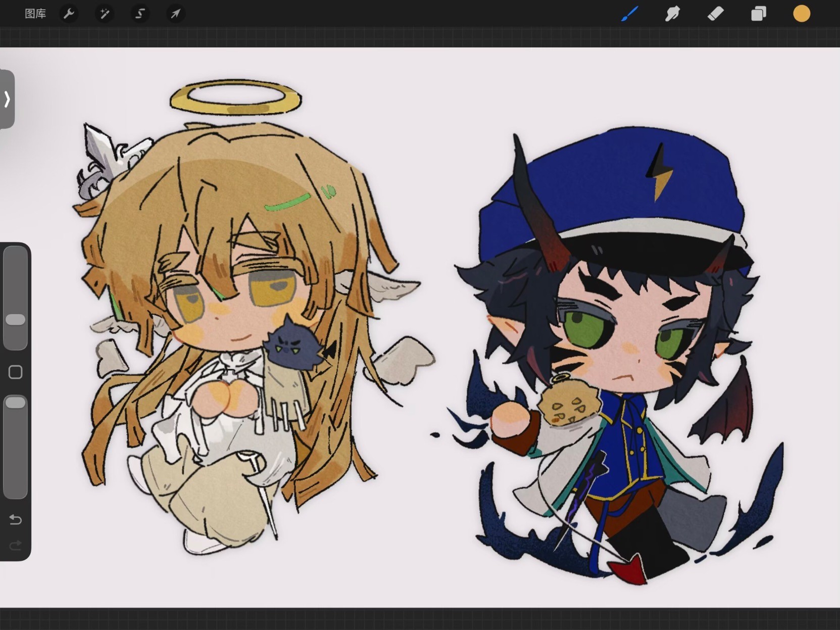Open the Actions wrench menu
This screenshot has width=840, height=630.
[69, 14]
